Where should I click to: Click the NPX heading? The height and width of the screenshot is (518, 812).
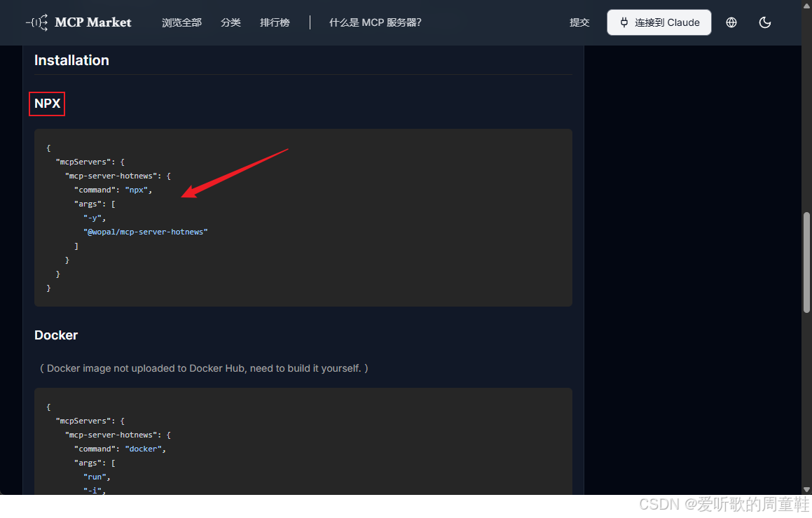coord(47,104)
